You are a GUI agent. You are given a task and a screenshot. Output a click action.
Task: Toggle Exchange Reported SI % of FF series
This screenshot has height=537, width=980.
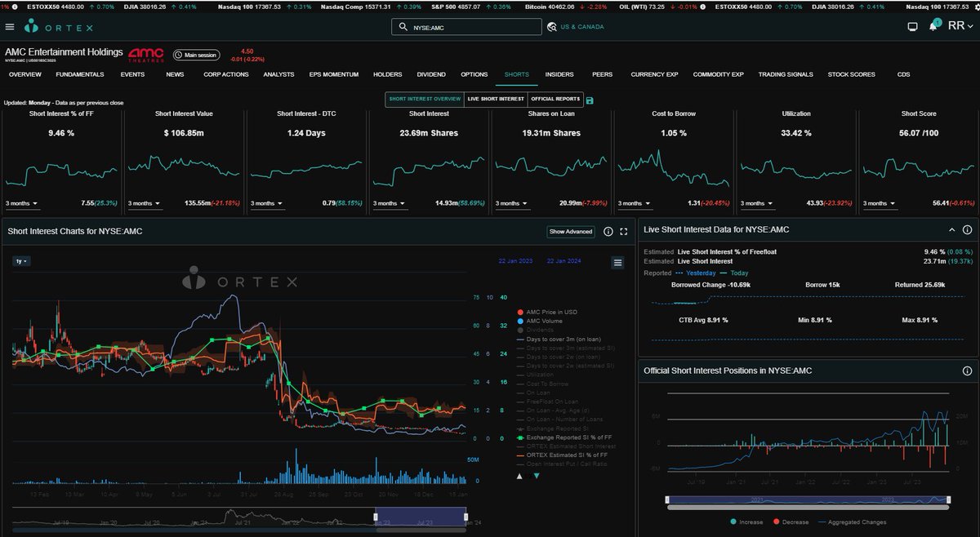[563, 437]
